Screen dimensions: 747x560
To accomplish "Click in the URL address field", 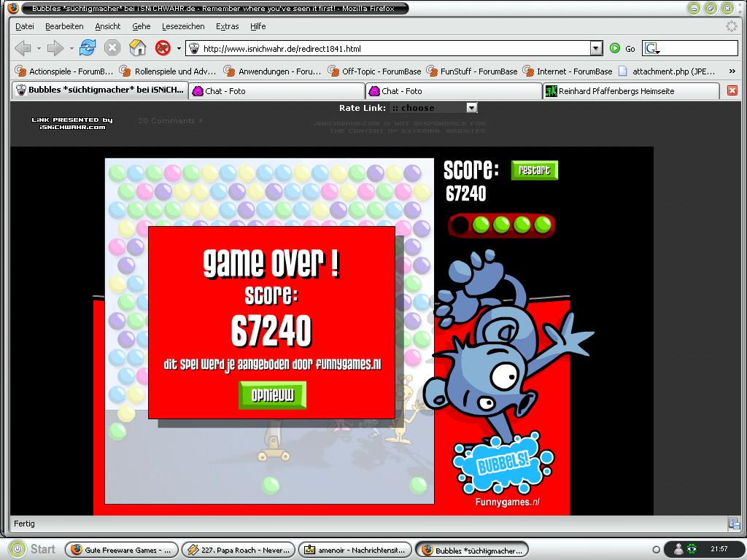I will click(395, 49).
